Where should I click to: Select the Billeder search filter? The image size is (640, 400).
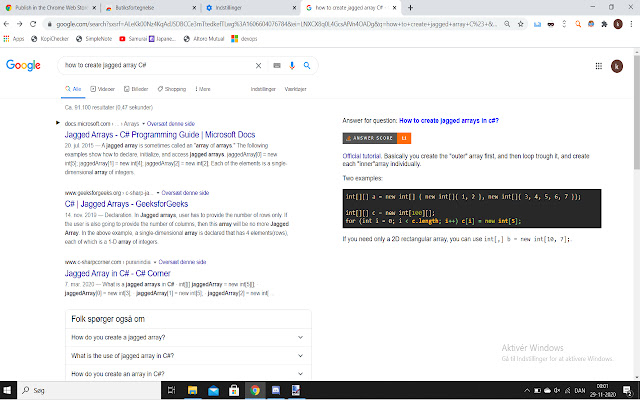tap(136, 89)
